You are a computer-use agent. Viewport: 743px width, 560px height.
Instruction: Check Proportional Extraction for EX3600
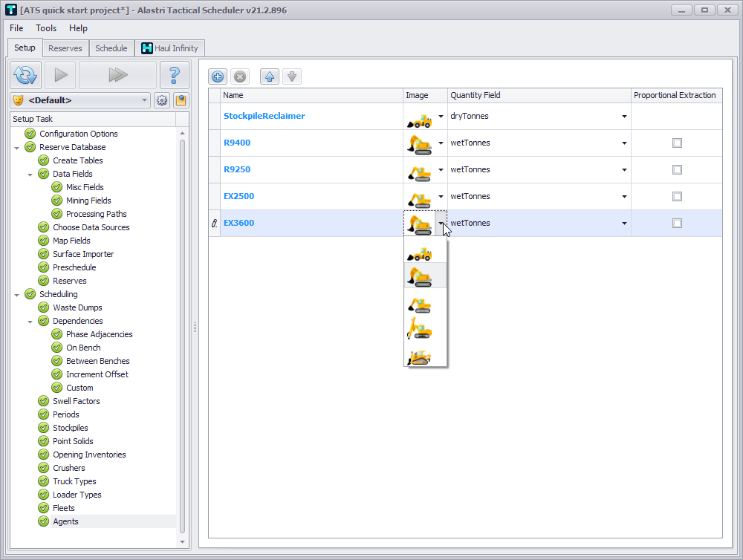(x=677, y=224)
